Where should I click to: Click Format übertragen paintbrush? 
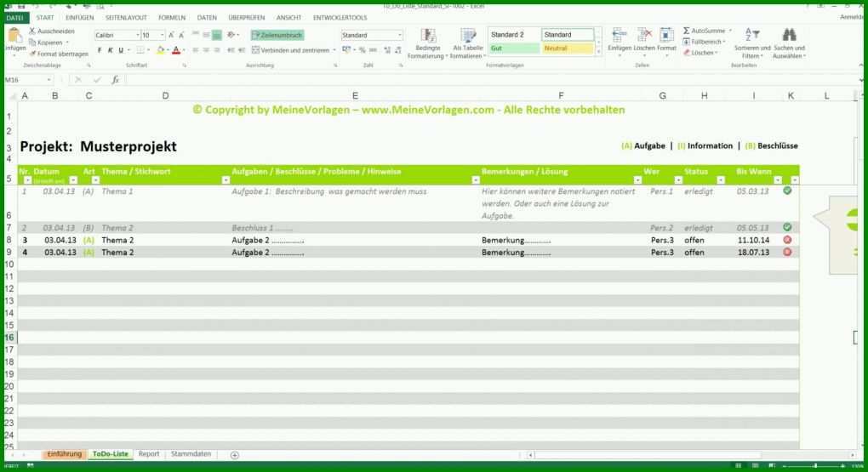[x=32, y=54]
